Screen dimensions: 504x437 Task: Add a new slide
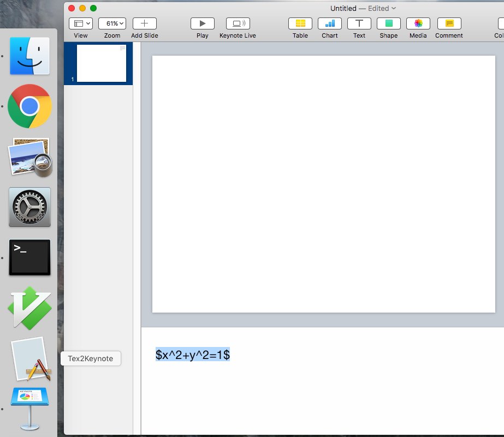(x=144, y=23)
